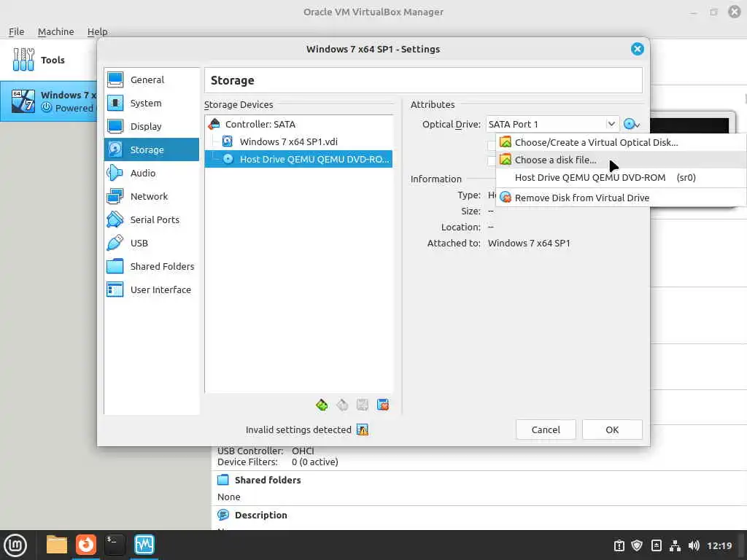
Task: Click the 'Invalid settings detected' text
Action: click(x=298, y=429)
